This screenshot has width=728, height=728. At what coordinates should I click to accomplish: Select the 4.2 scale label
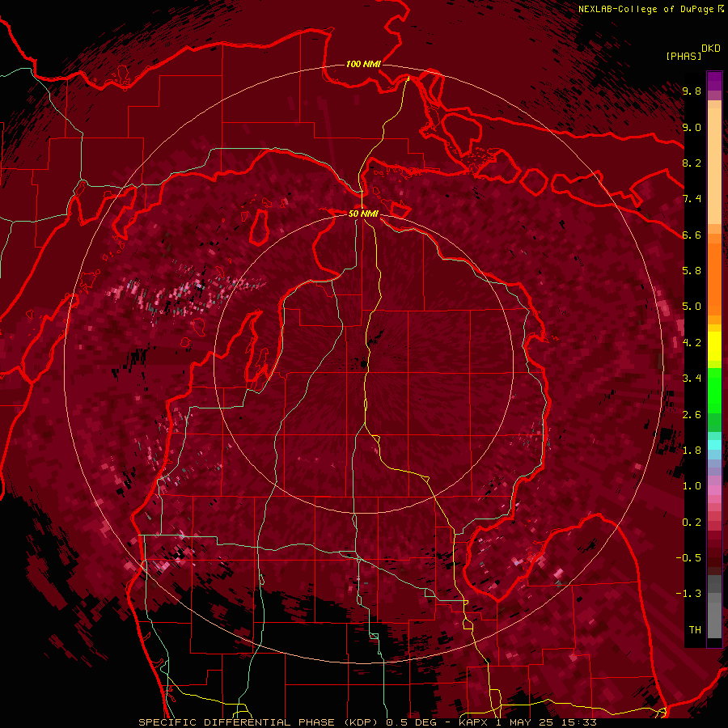click(692, 342)
